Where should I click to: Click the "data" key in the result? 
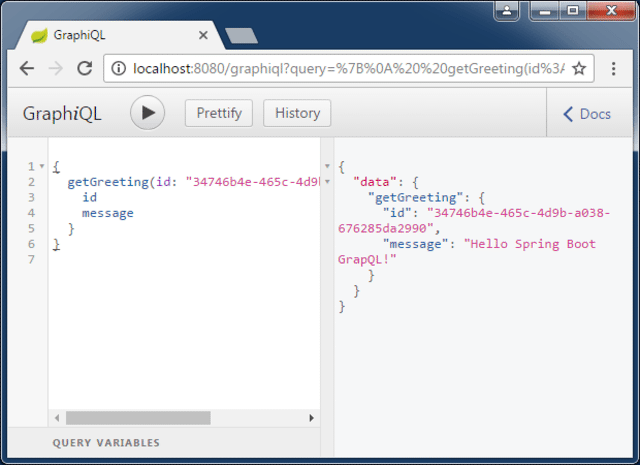[375, 182]
